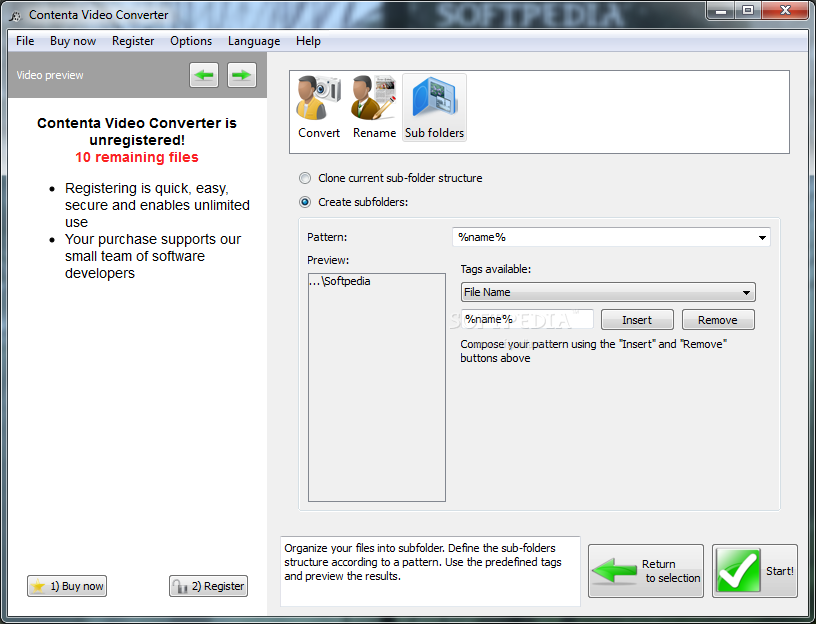This screenshot has height=624, width=816.
Task: Select Create subfolders radio button
Action: (305, 202)
